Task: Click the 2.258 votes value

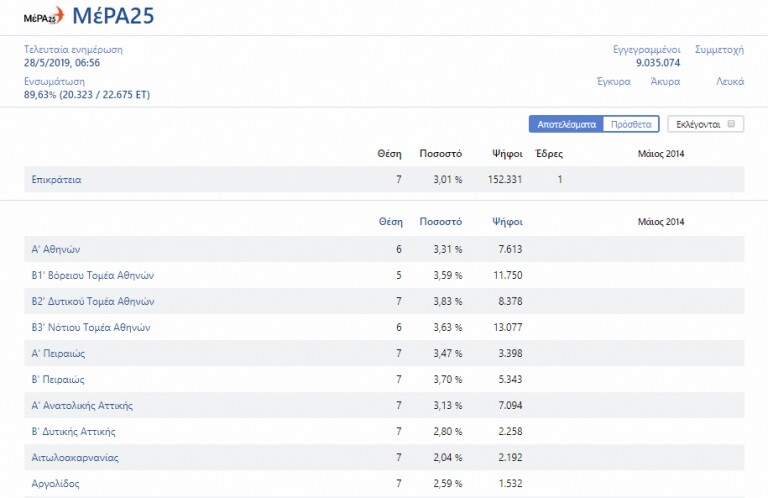Action: [x=510, y=431]
